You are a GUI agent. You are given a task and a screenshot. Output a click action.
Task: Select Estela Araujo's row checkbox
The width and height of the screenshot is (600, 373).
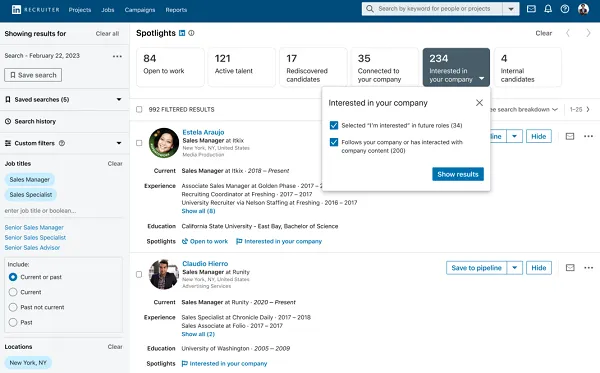coord(139,143)
